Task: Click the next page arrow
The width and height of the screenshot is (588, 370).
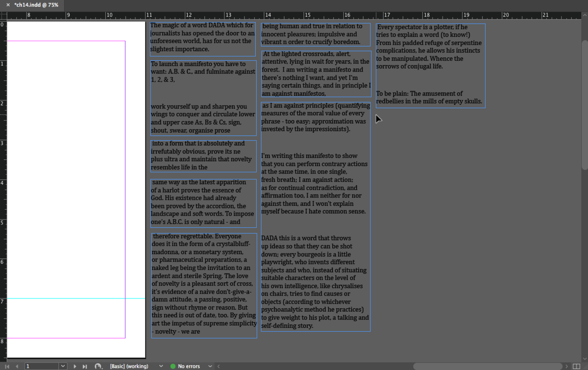Action: [75, 366]
